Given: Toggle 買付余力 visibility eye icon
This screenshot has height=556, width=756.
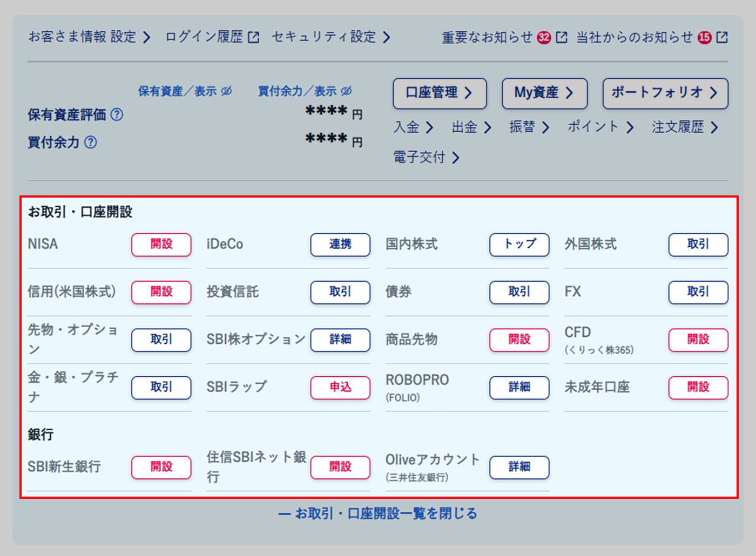Looking at the screenshot, I should pos(347,91).
